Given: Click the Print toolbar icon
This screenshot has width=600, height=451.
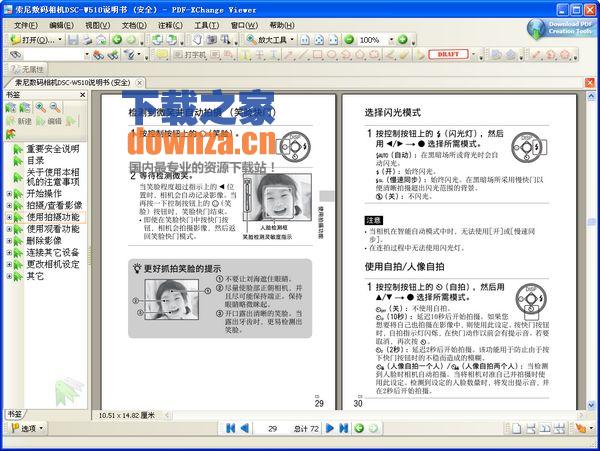Looking at the screenshot, I should pyautogui.click(x=87, y=40).
